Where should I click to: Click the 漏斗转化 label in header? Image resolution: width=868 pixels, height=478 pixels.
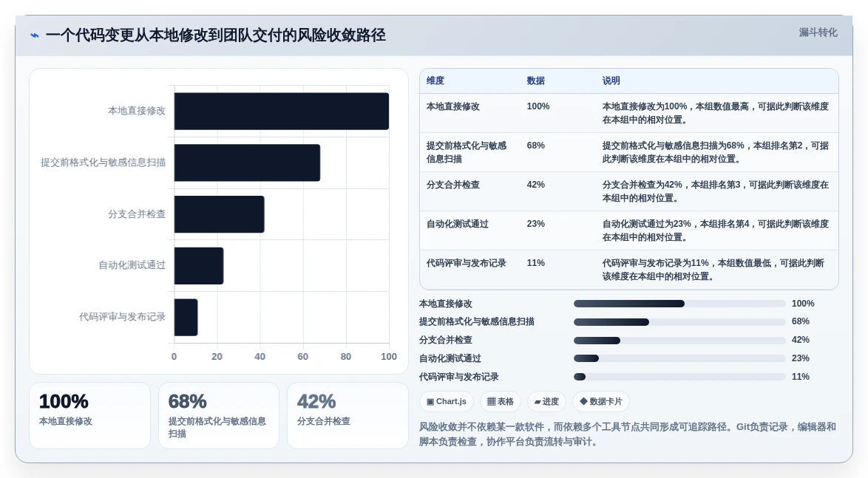818,33
